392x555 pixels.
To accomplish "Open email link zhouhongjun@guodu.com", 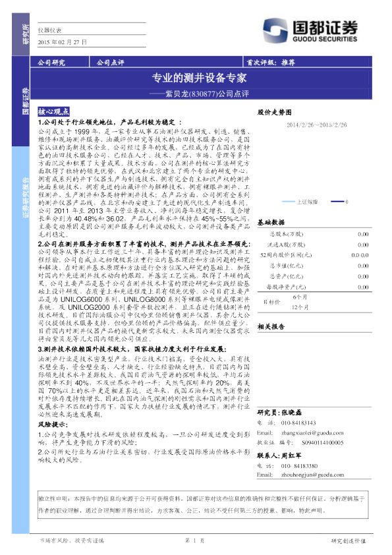I will click(313, 475).
